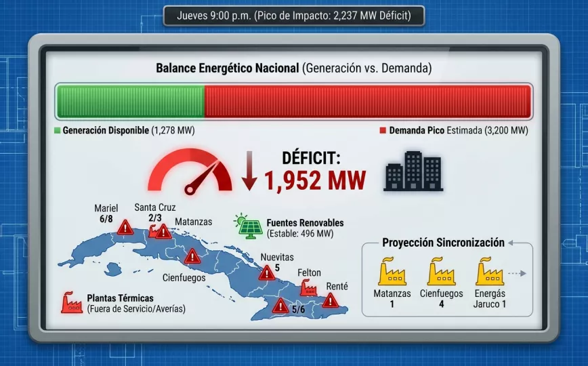Click the 1,952 MW deficit value
Image resolution: width=588 pixels, height=366 pixels.
coord(315,180)
